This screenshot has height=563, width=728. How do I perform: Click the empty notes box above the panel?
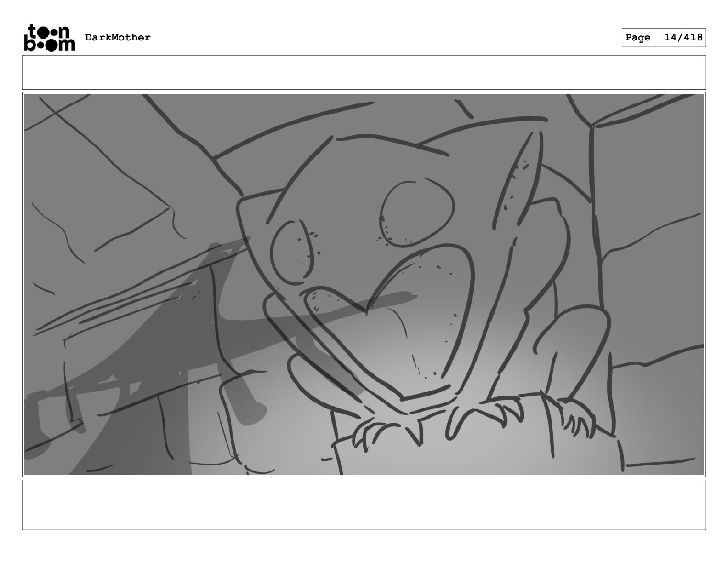[x=364, y=72]
